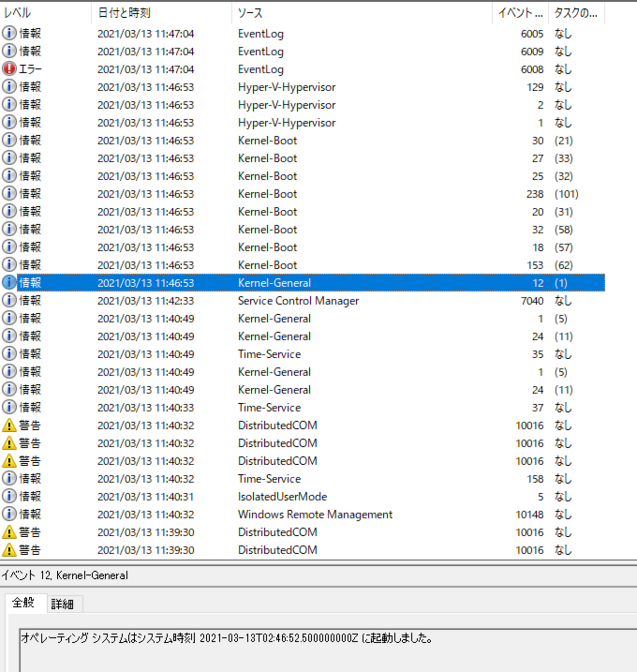Click the error icon on the EventLog 6008 row
The image size is (637, 672).
click(x=9, y=69)
